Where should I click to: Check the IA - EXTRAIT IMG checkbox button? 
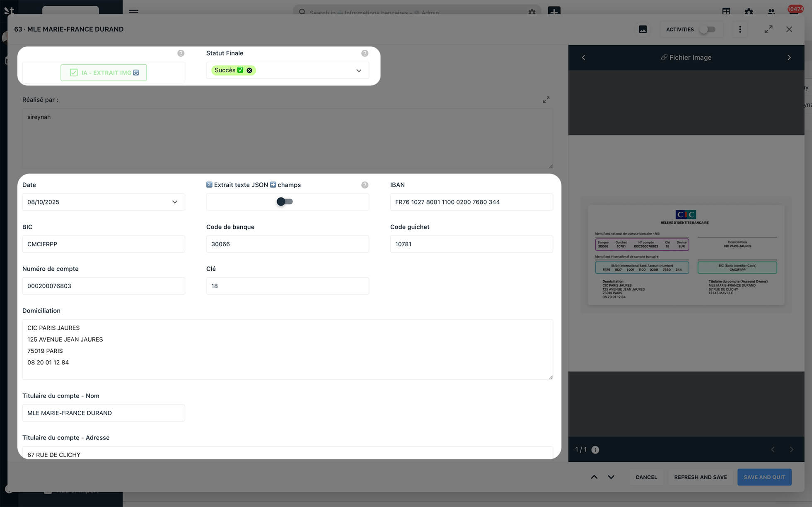(x=104, y=73)
